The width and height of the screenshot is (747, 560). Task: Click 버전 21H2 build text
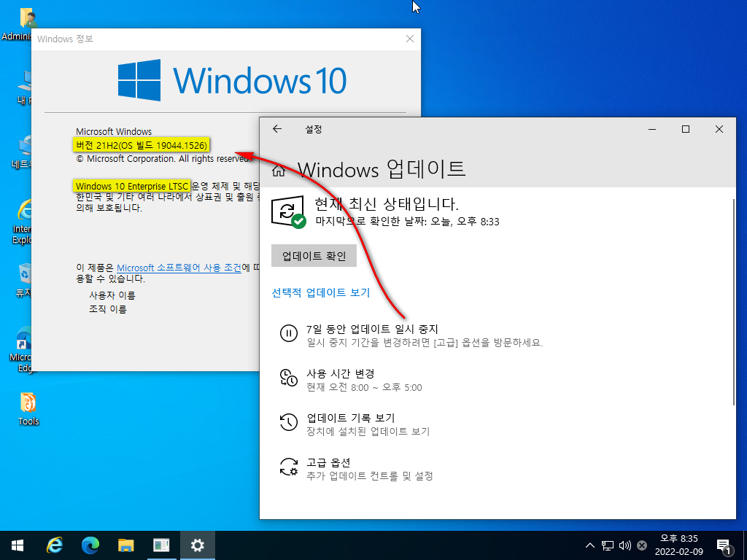(x=142, y=145)
